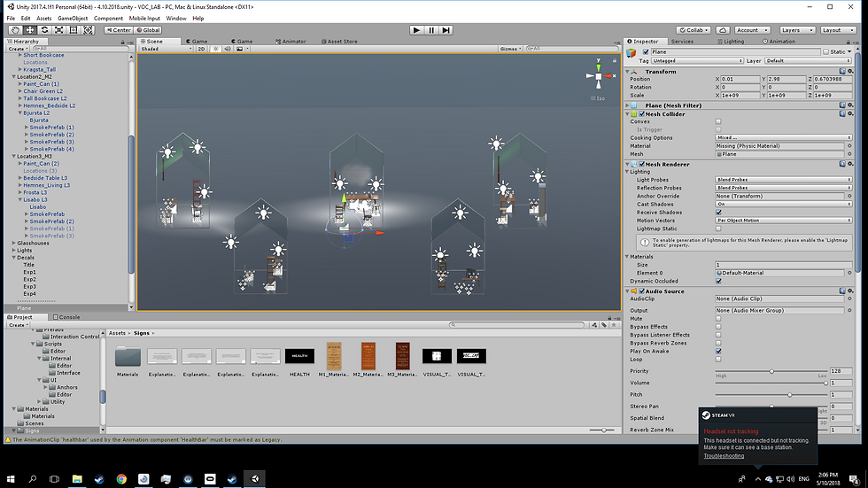Uncheck Receive Shadows
Image resolution: width=868 pixels, height=488 pixels.
point(718,213)
